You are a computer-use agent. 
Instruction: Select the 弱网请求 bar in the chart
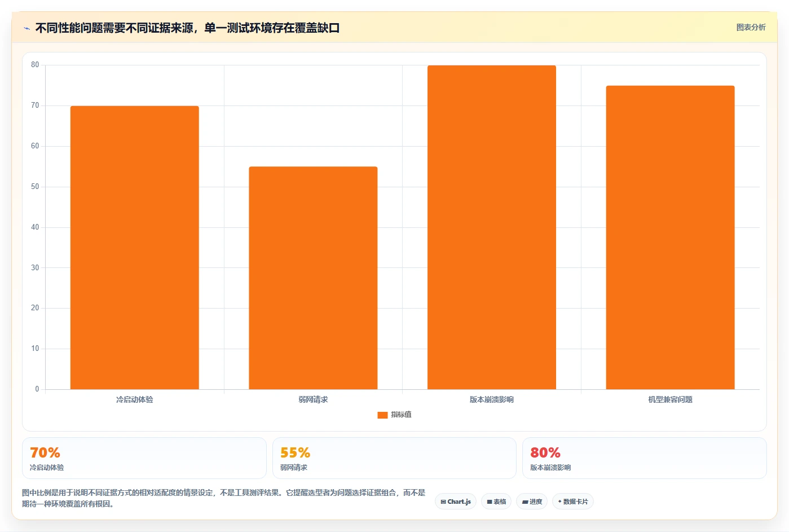pyautogui.click(x=313, y=278)
